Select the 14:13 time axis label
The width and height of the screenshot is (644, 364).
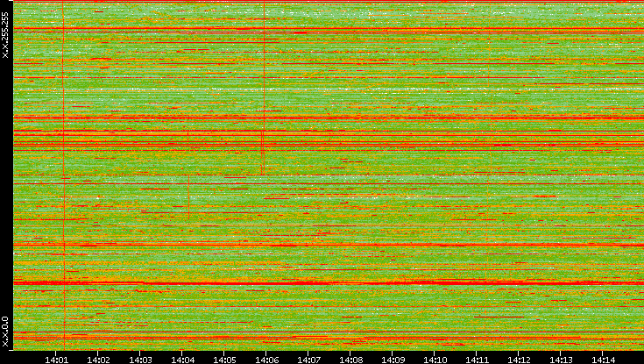pos(561,360)
